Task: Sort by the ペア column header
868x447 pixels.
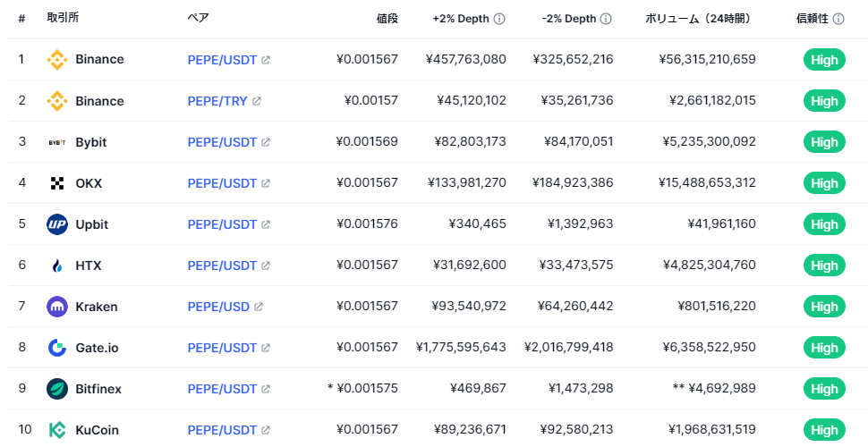Action: [x=198, y=18]
